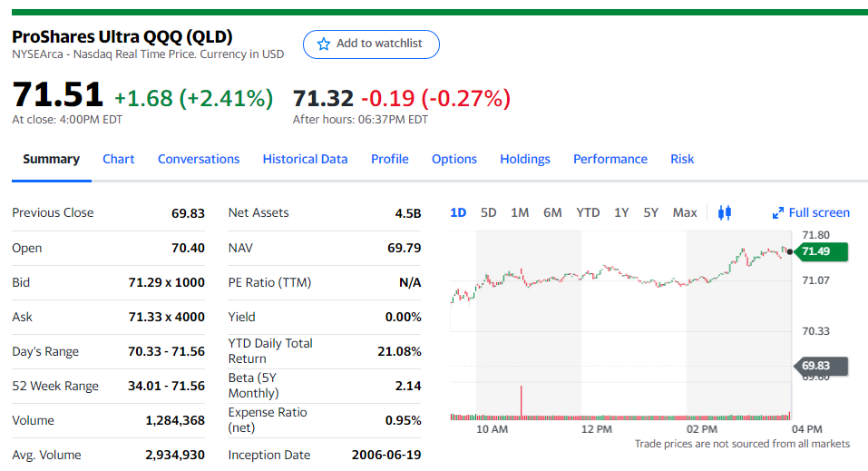Image resolution: width=868 pixels, height=471 pixels.
Task: Click the +1.68 (+2.41%) change text
Action: click(194, 99)
